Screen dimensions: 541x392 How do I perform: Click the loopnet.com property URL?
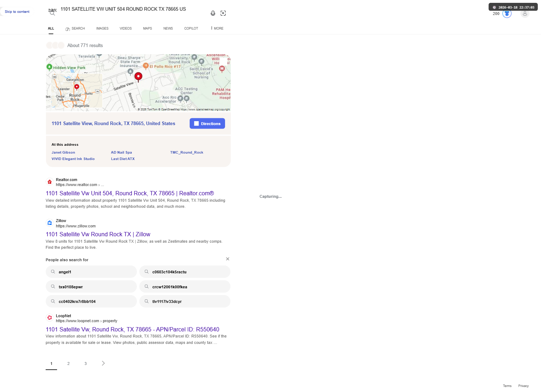[x=86, y=321]
